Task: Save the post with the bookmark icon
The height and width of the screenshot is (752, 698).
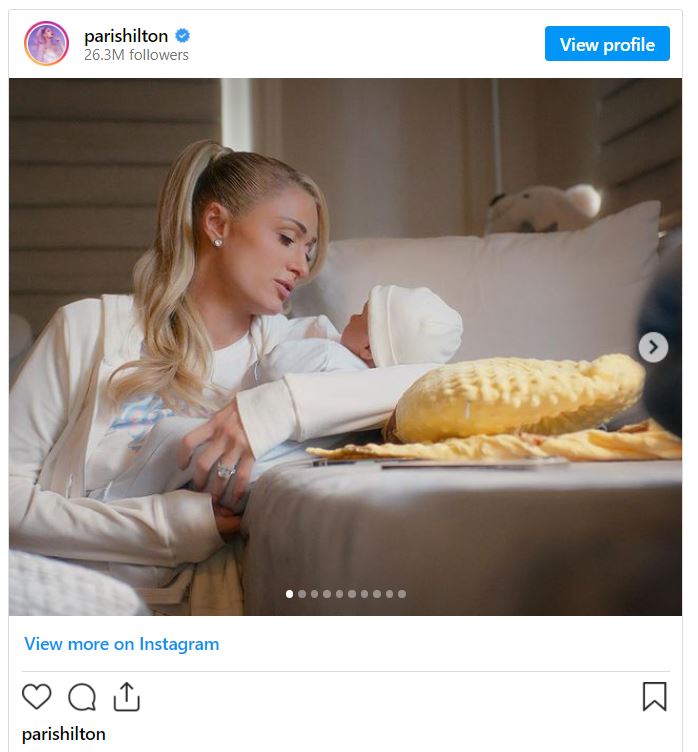Action: (654, 696)
